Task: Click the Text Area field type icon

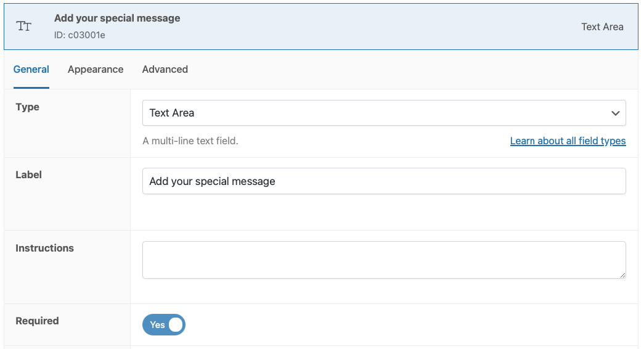Action: (24, 27)
